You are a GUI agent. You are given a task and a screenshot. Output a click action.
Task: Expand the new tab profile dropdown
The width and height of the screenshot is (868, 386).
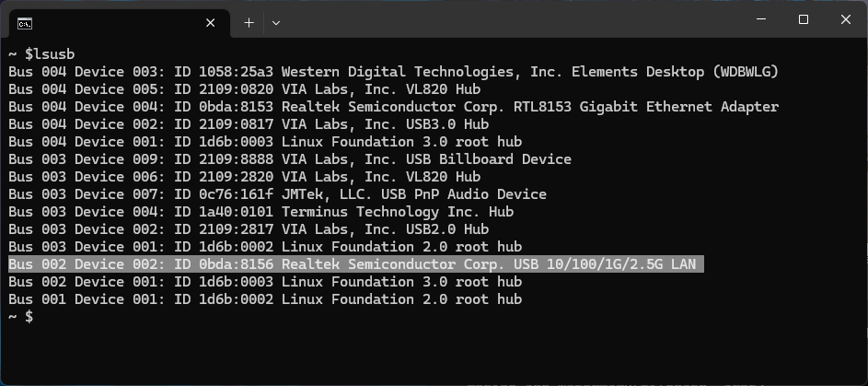click(x=276, y=23)
